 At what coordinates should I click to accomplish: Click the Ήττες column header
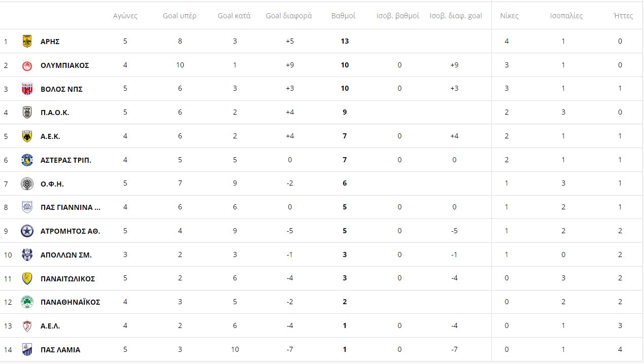tap(623, 16)
